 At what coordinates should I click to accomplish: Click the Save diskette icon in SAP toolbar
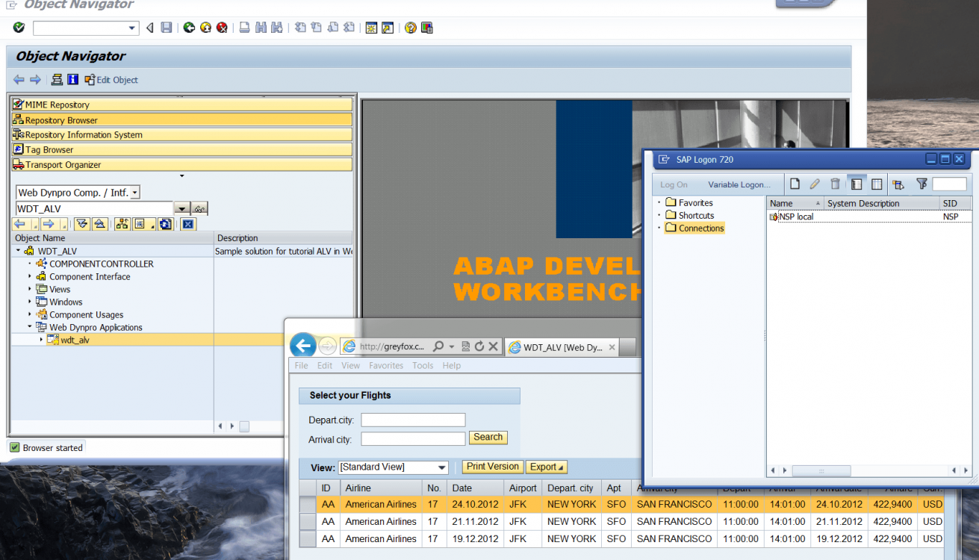(167, 28)
